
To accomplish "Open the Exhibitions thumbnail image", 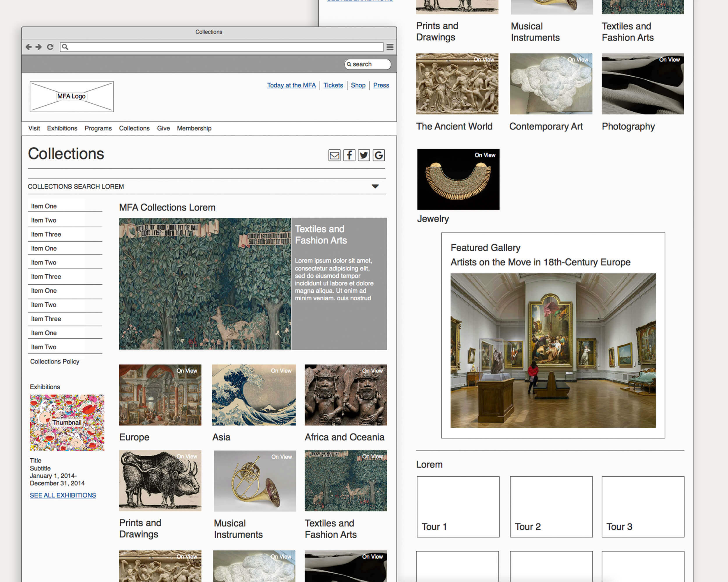I will pos(67,423).
